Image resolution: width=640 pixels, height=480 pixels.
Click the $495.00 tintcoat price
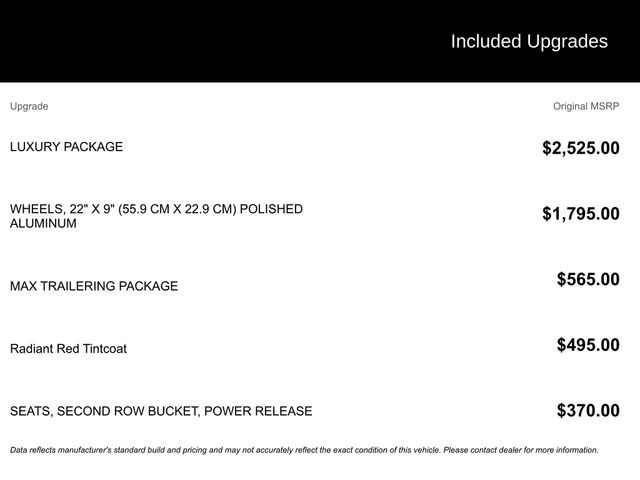[588, 345]
